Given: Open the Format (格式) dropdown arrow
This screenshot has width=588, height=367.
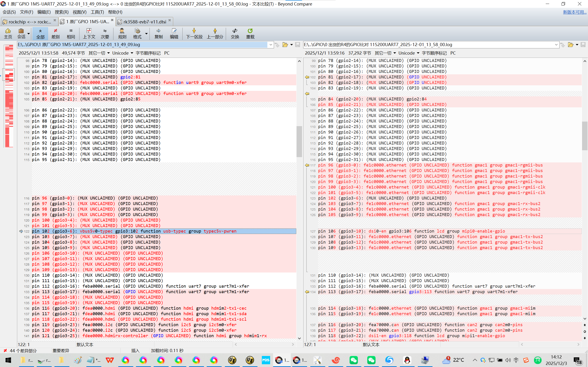Looking at the screenshot, I should pyautogui.click(x=146, y=33).
